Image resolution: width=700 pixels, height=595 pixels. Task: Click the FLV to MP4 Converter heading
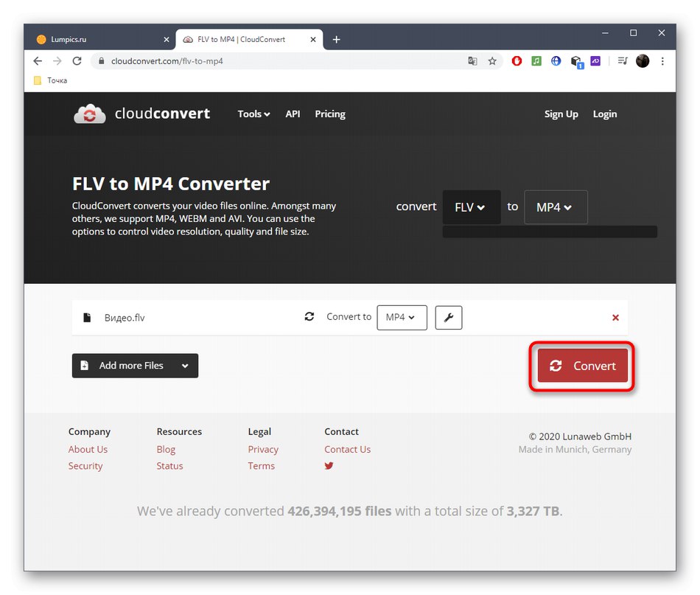pyautogui.click(x=171, y=184)
